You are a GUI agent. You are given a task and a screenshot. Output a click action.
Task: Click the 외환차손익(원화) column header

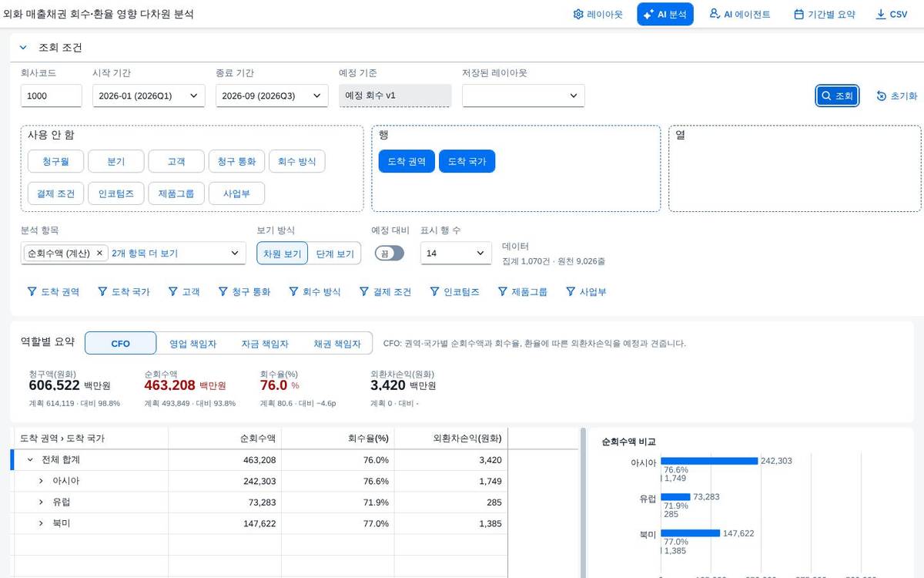pyautogui.click(x=450, y=439)
